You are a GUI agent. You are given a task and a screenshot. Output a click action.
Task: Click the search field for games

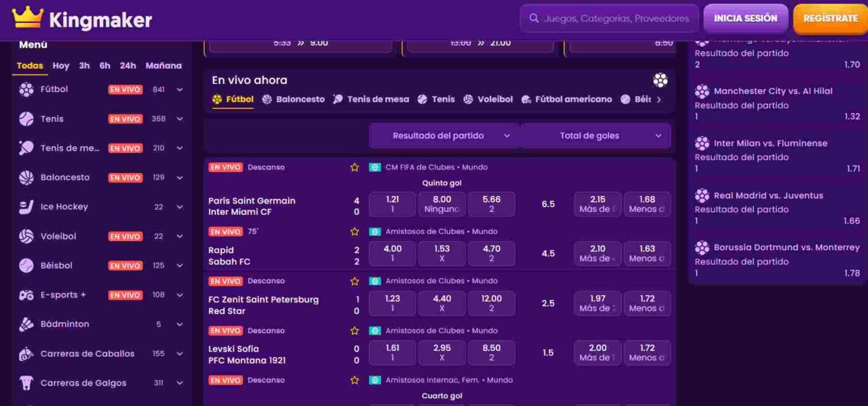[x=609, y=19]
